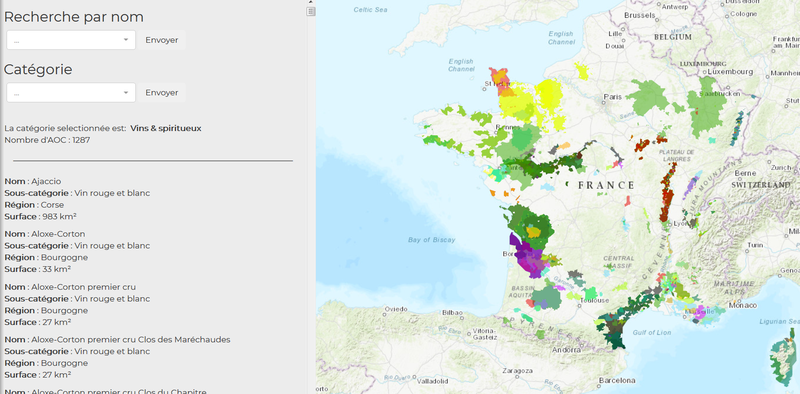Click the Berne label on the map
This screenshot has height=394, width=800.
click(x=745, y=173)
